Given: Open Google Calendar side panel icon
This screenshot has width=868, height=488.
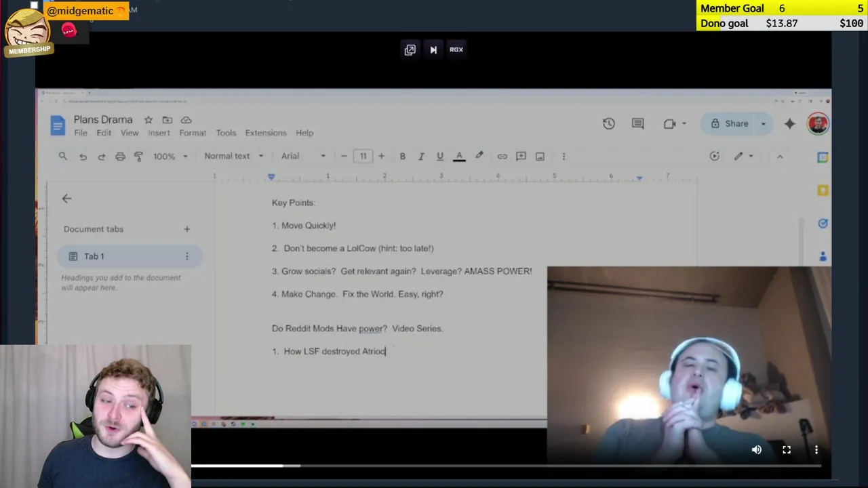Looking at the screenshot, I should (823, 157).
